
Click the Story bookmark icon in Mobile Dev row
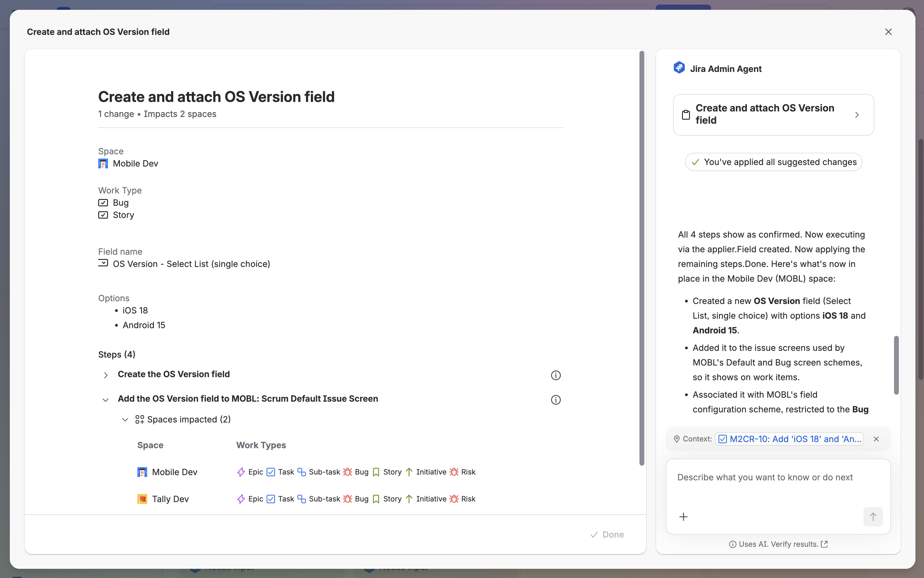point(376,472)
